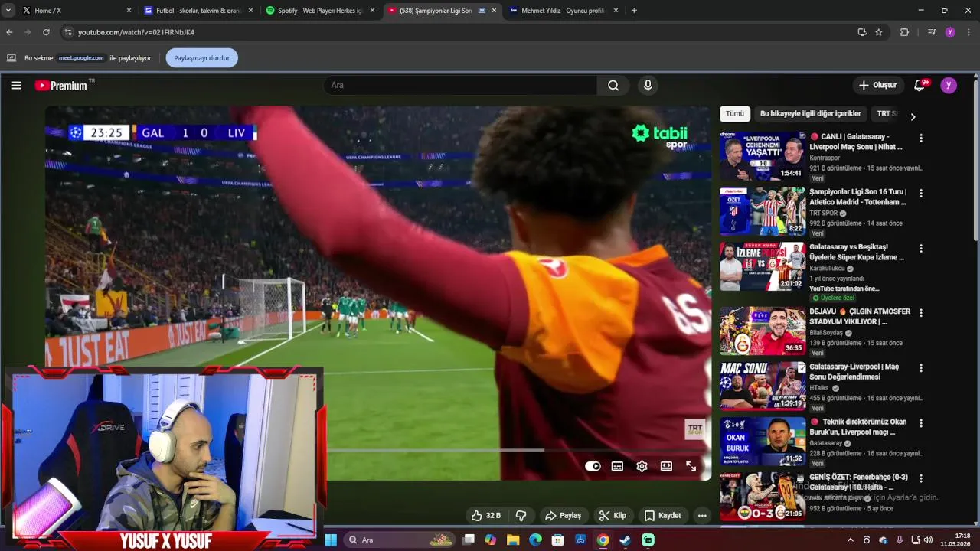Open options for DEJAVU ÇILGIN ATMOSFER video
Image resolution: width=980 pixels, height=551 pixels.
tap(921, 313)
